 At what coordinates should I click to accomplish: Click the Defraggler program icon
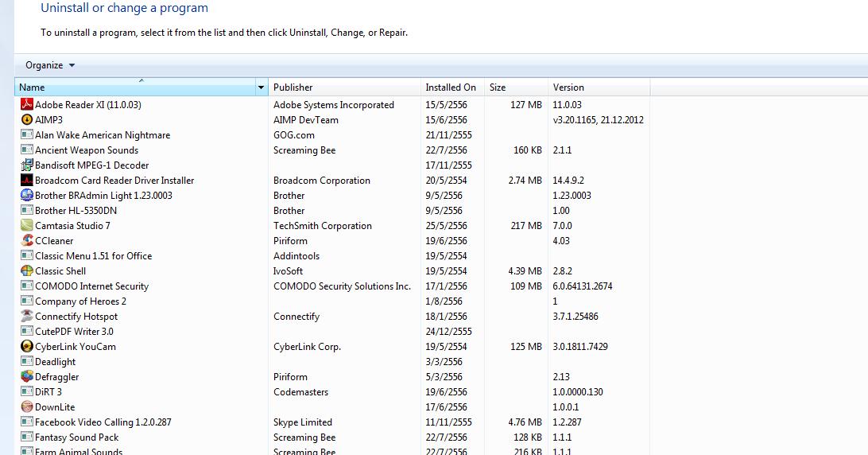pos(26,376)
